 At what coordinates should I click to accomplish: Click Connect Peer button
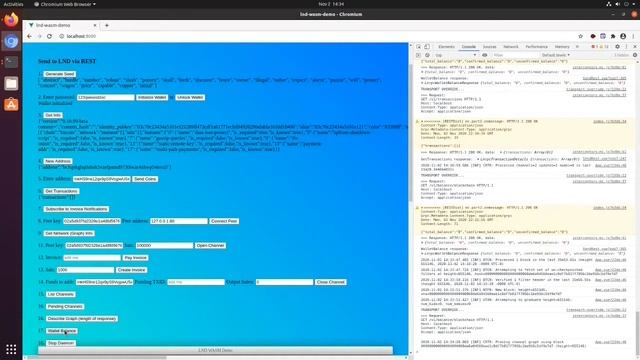point(224,221)
